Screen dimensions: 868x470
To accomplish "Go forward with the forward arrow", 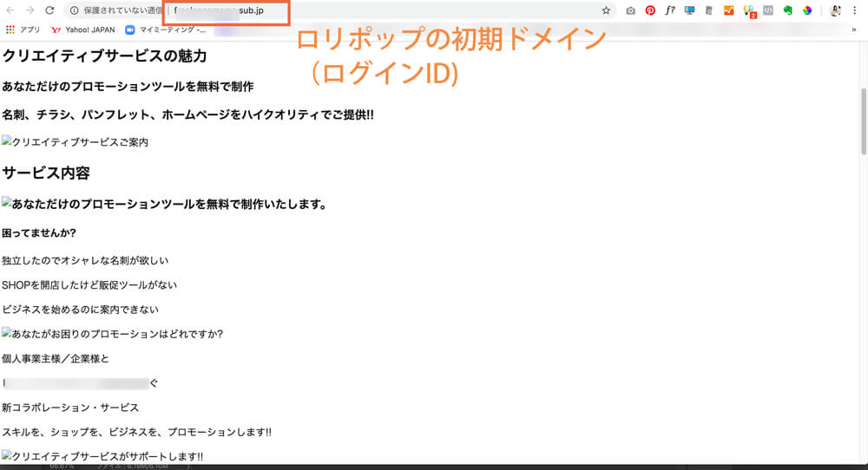I will pos(30,10).
